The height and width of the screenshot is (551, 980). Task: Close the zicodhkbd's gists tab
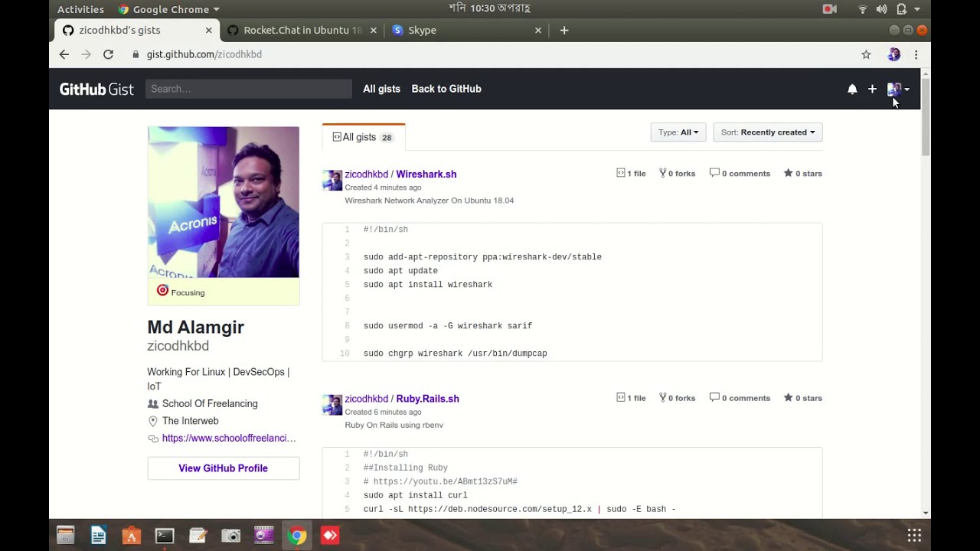point(209,31)
